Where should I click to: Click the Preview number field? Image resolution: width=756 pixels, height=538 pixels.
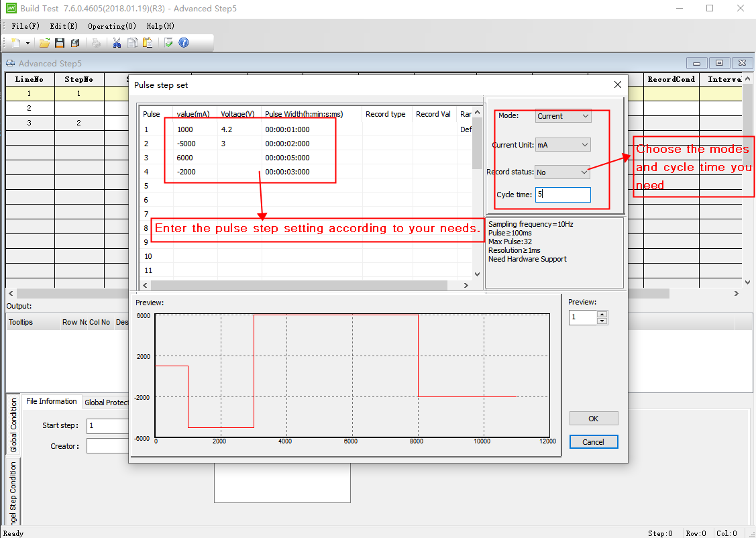tap(583, 317)
